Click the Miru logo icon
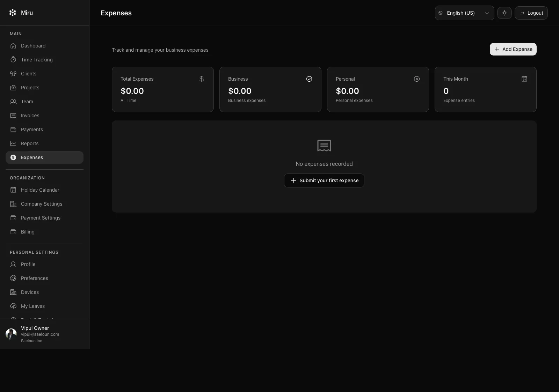559x392 pixels. coord(13,13)
